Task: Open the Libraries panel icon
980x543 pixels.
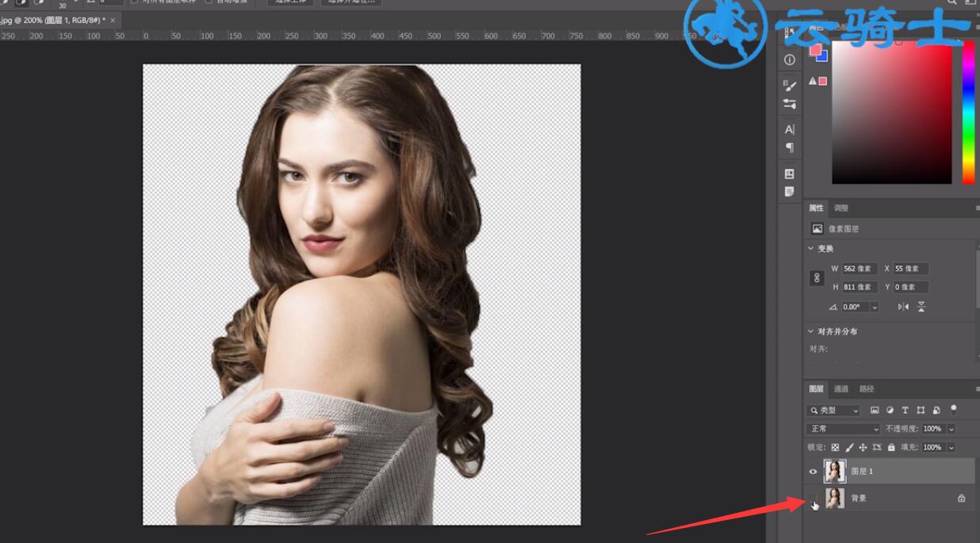Action: click(789, 174)
